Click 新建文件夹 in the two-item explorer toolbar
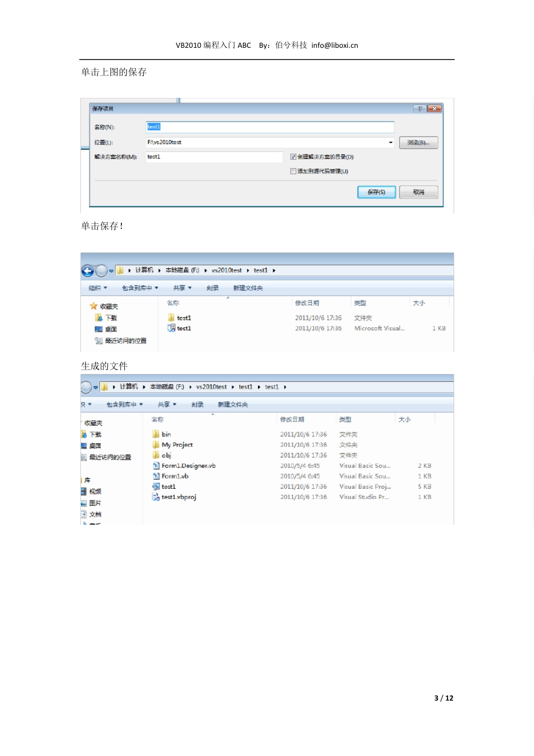 pos(248,288)
